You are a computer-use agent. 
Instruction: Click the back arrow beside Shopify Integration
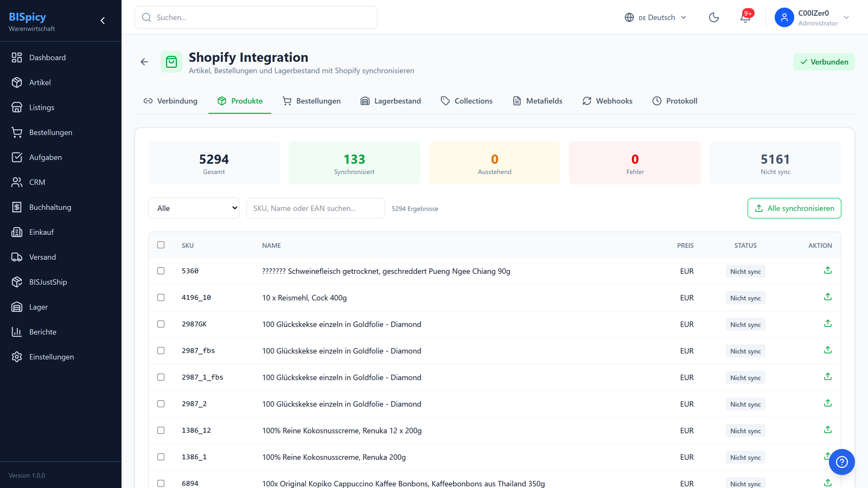pyautogui.click(x=144, y=62)
